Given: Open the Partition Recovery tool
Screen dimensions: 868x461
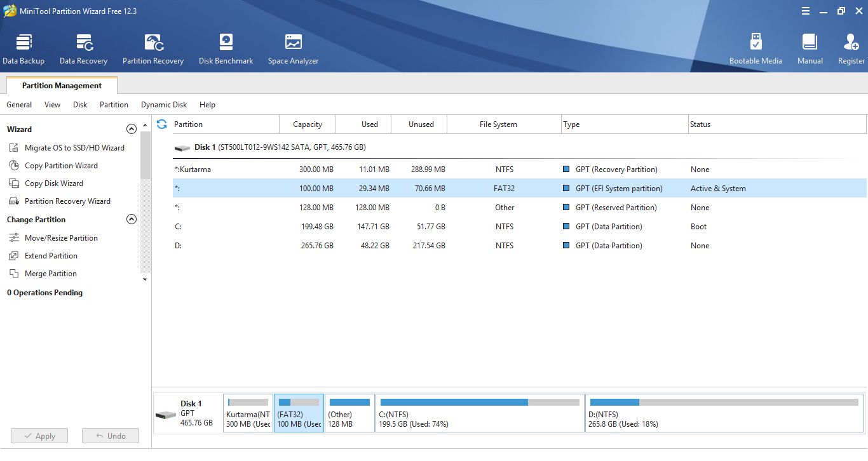Looking at the screenshot, I should (153, 49).
